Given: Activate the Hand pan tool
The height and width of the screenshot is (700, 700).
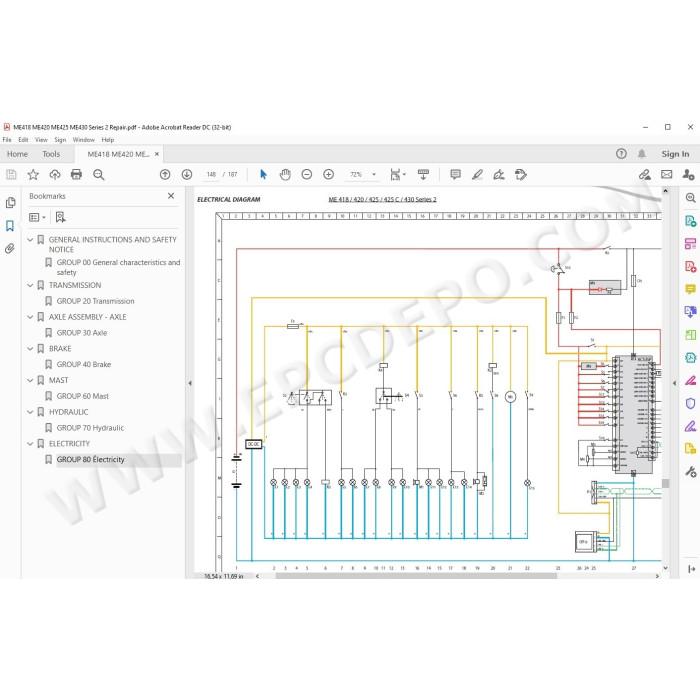Looking at the screenshot, I should pyautogui.click(x=285, y=175).
